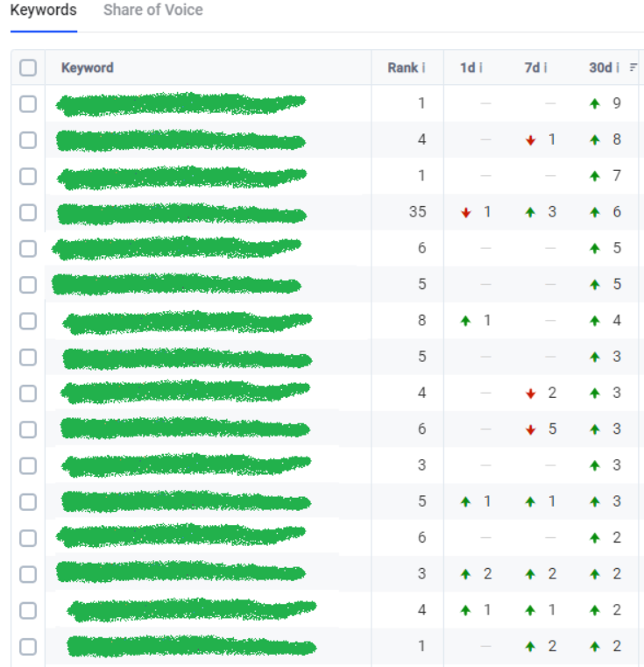Click the info icon next to 30d
This screenshot has width=644, height=667.
pyautogui.click(x=618, y=67)
